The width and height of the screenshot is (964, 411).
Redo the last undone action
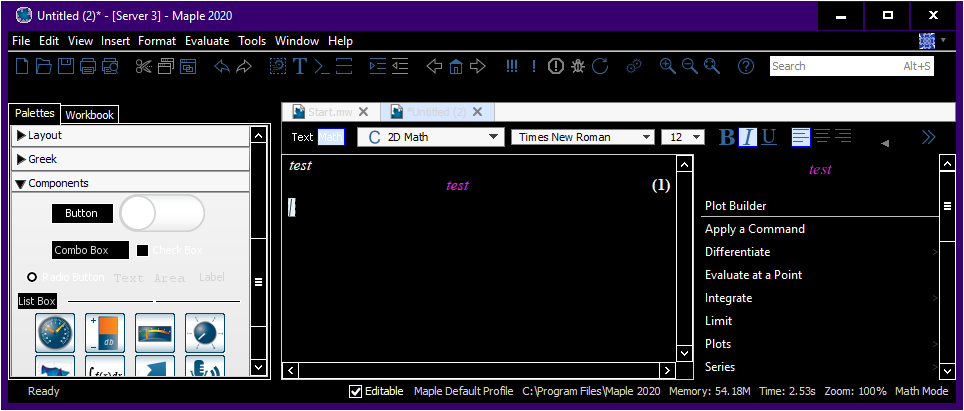[243, 66]
